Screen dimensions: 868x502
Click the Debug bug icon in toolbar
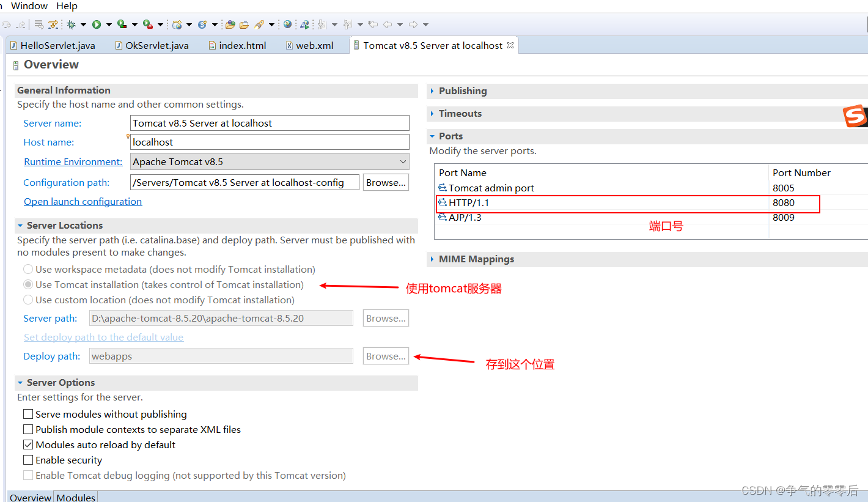tap(72, 24)
